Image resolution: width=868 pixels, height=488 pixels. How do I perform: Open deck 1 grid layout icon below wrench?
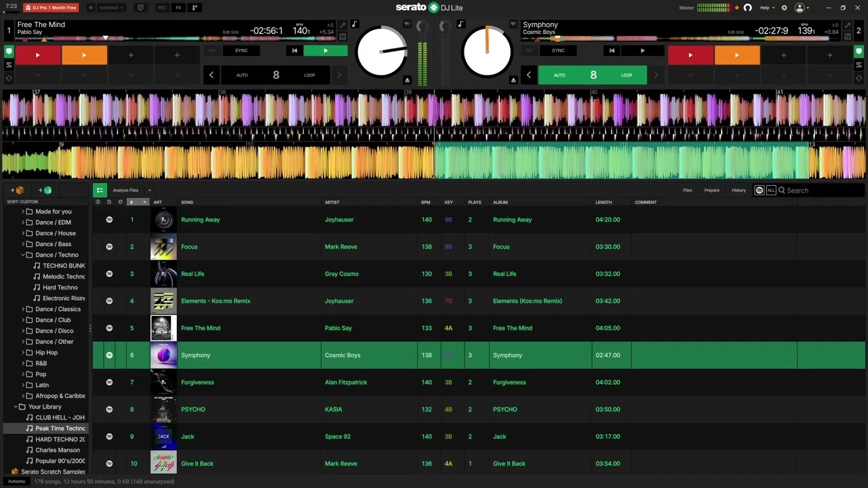(342, 37)
